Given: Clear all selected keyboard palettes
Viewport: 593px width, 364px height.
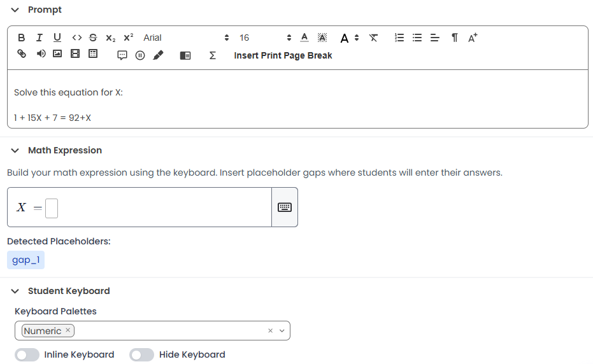Looking at the screenshot, I should tap(271, 331).
